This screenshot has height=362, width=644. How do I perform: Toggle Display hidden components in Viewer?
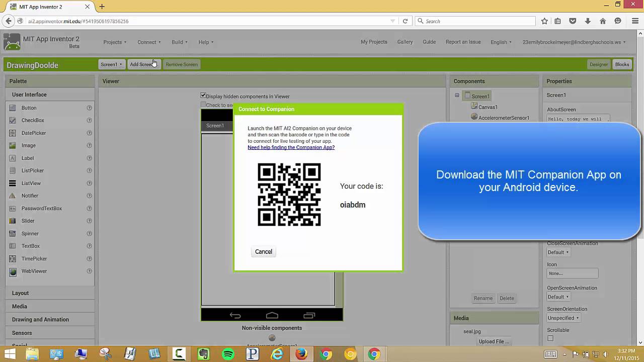[x=203, y=96]
